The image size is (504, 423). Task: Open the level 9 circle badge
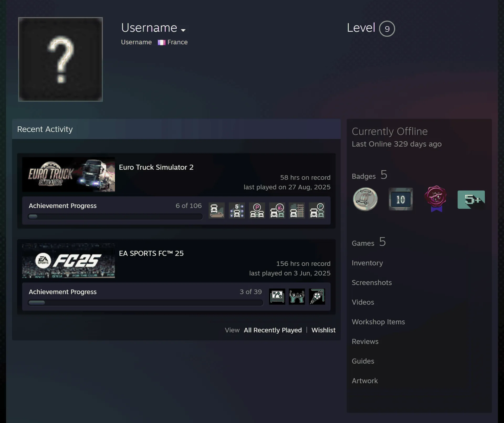coord(387,29)
